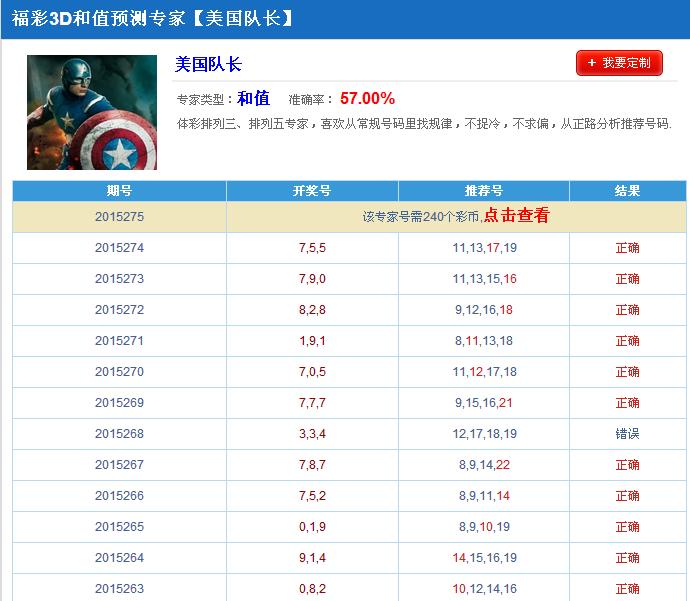690x601 pixels.
Task: Click the draw numbers 8,2,8
Action: 312,310
